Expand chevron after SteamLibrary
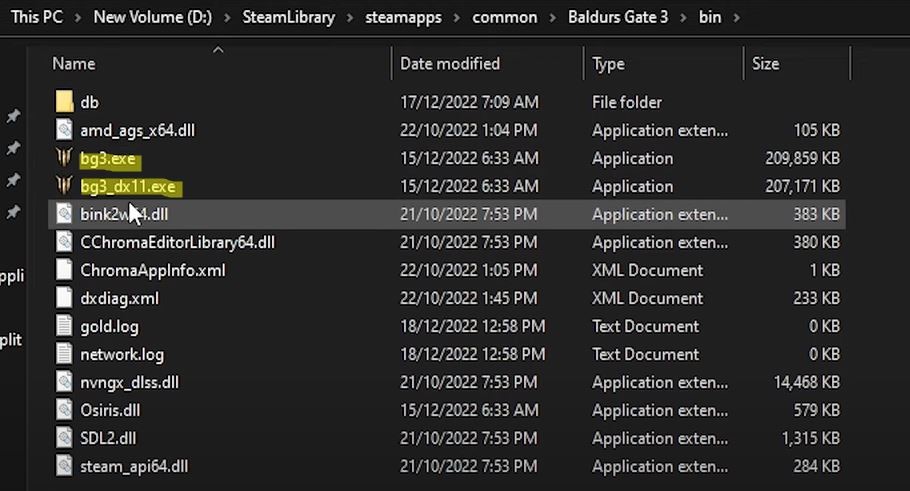Viewport: 910px width, 491px height. (x=350, y=18)
